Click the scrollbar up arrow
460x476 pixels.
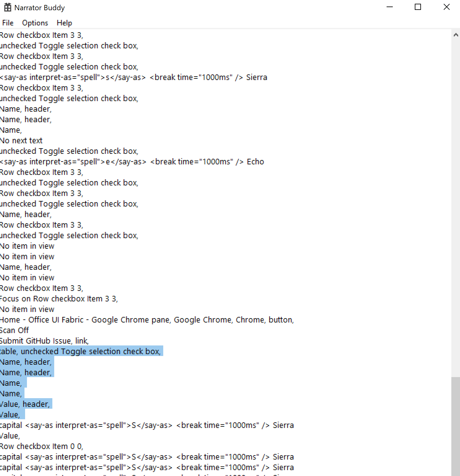click(456, 35)
